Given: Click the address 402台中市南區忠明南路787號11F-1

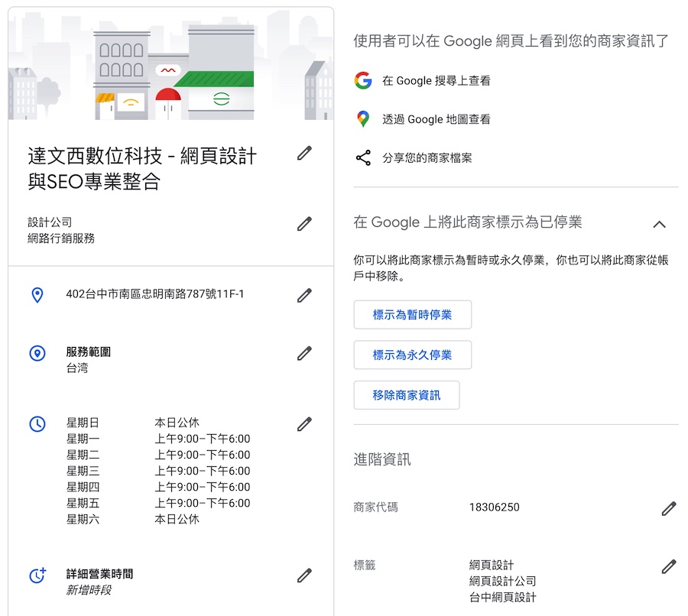Looking at the screenshot, I should (x=155, y=294).
